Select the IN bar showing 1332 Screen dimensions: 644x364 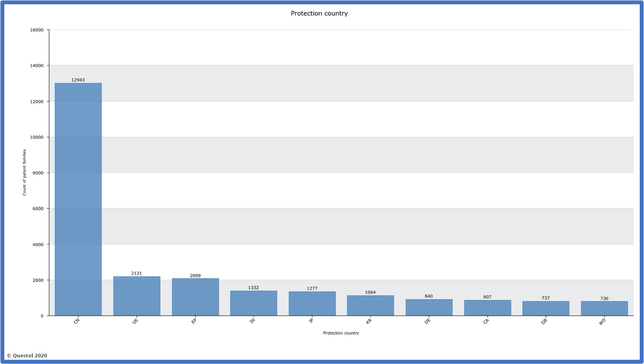pos(253,303)
